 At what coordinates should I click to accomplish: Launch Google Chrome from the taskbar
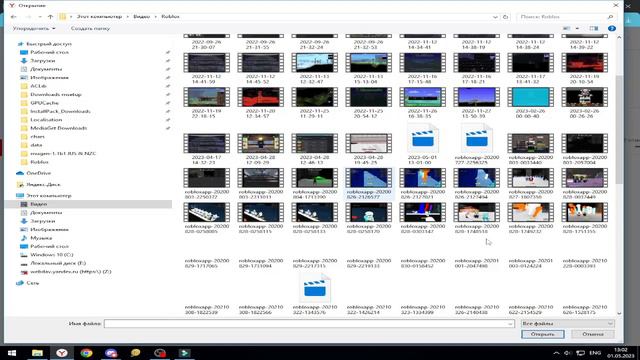click(x=86, y=353)
